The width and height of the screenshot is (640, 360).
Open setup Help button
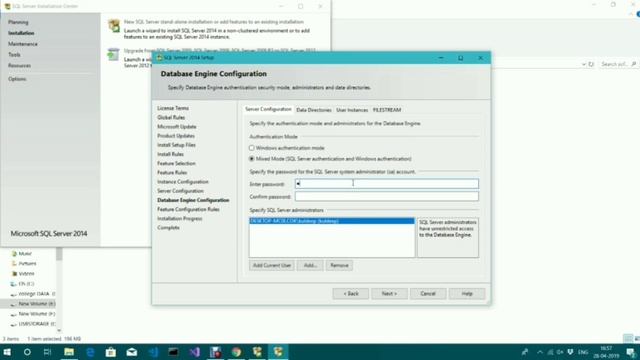pyautogui.click(x=467, y=293)
